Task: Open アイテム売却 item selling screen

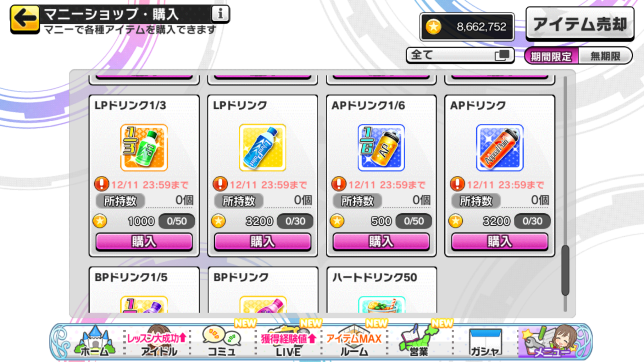Action: click(x=580, y=24)
